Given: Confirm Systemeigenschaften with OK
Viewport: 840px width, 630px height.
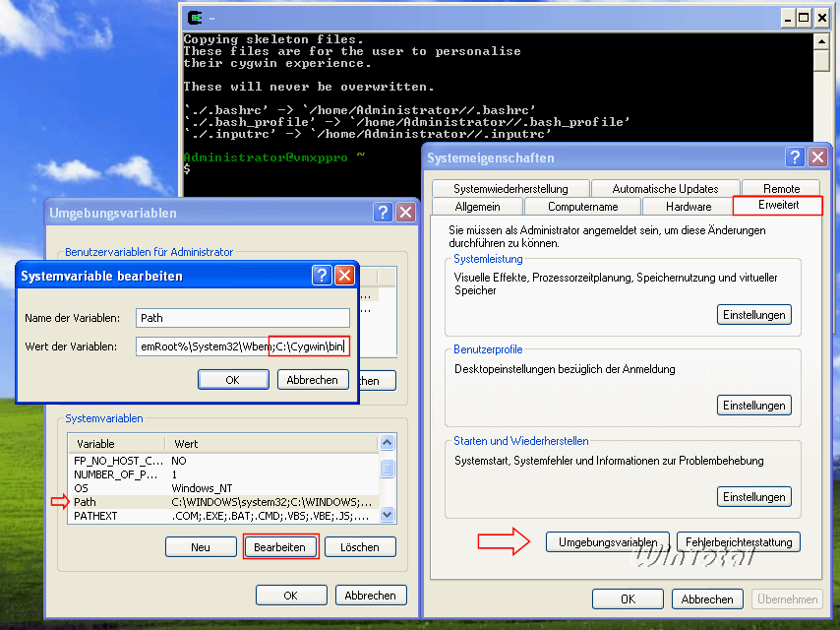Looking at the screenshot, I should point(628,598).
